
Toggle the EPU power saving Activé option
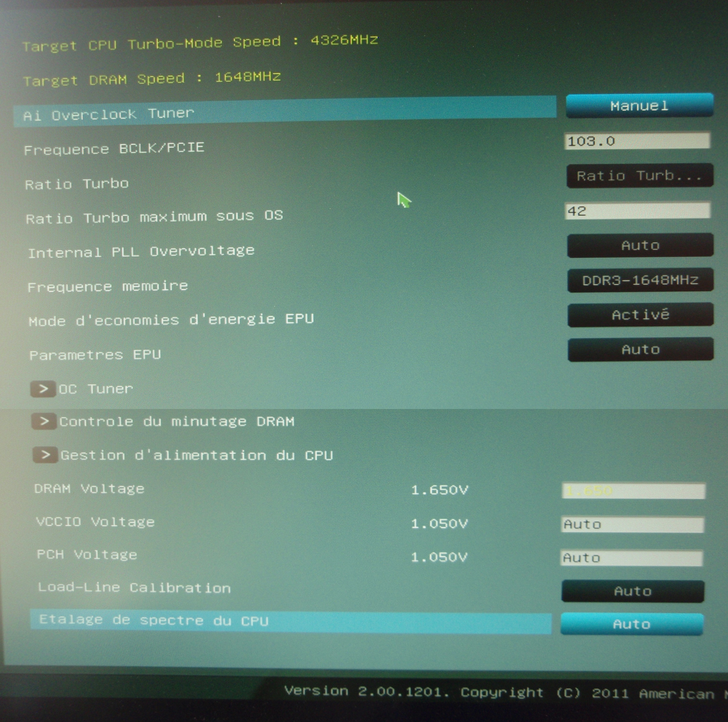pos(640,315)
